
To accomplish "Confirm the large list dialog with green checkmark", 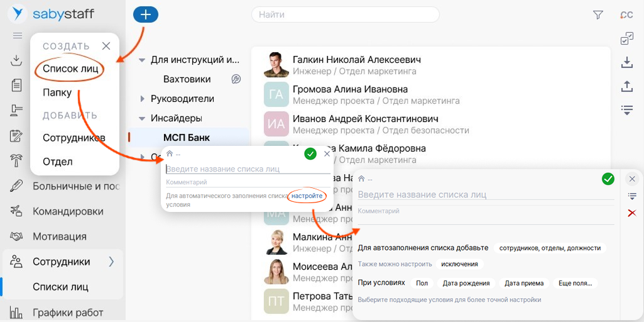I will [x=608, y=179].
